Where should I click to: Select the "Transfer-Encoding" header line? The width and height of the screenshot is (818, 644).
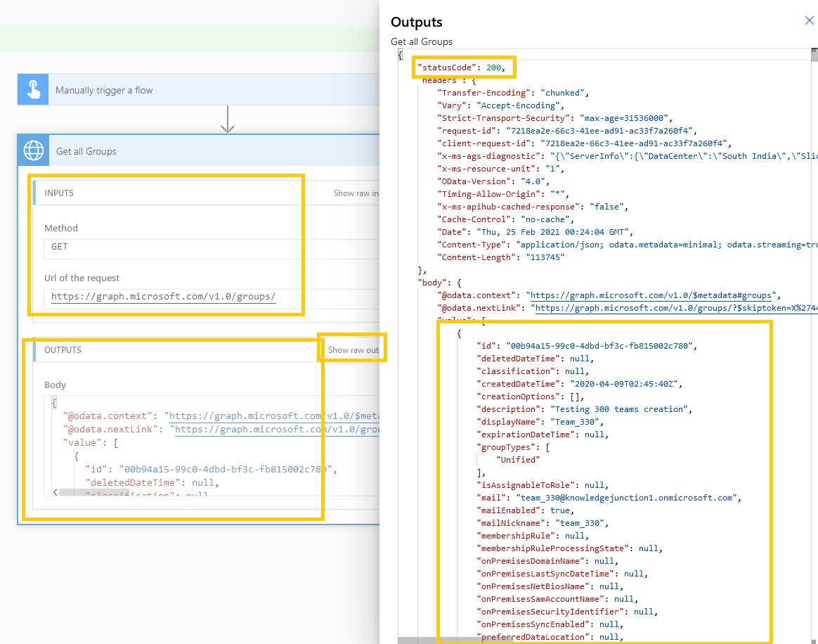click(513, 93)
